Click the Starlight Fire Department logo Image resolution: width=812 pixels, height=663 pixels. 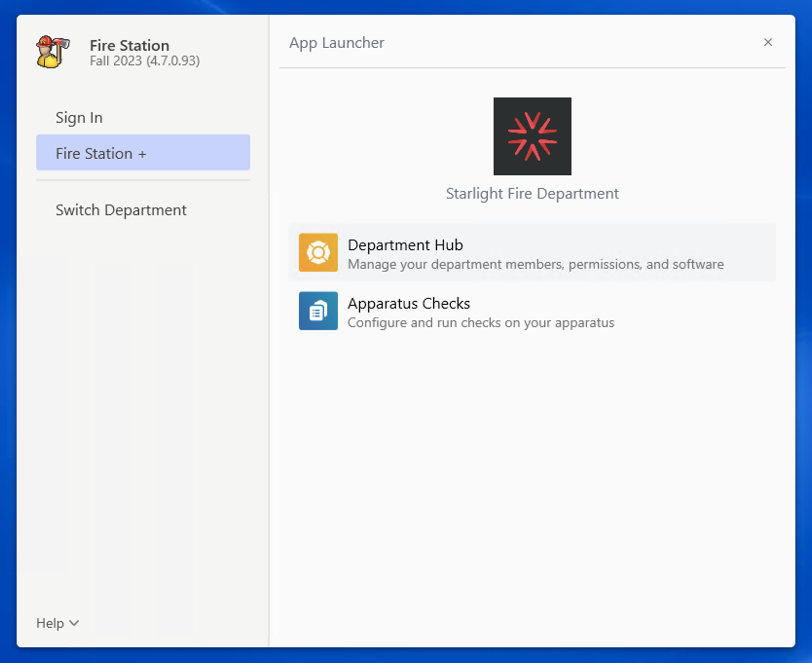(x=532, y=136)
